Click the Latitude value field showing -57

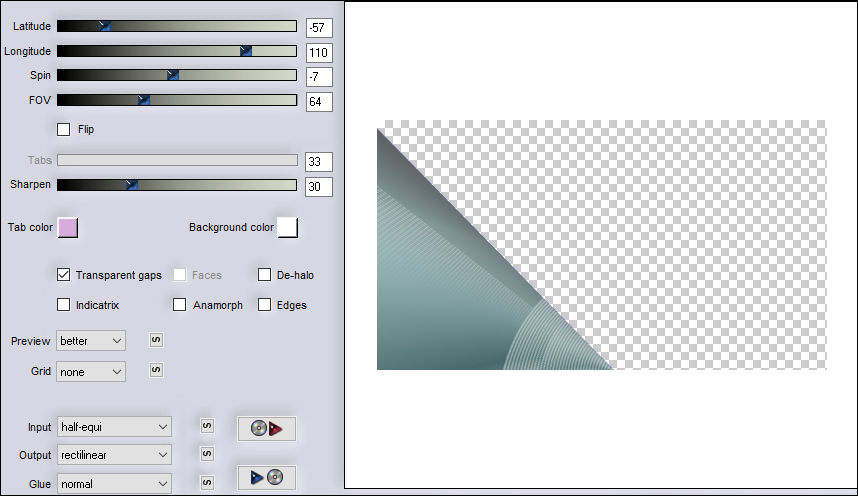[319, 27]
